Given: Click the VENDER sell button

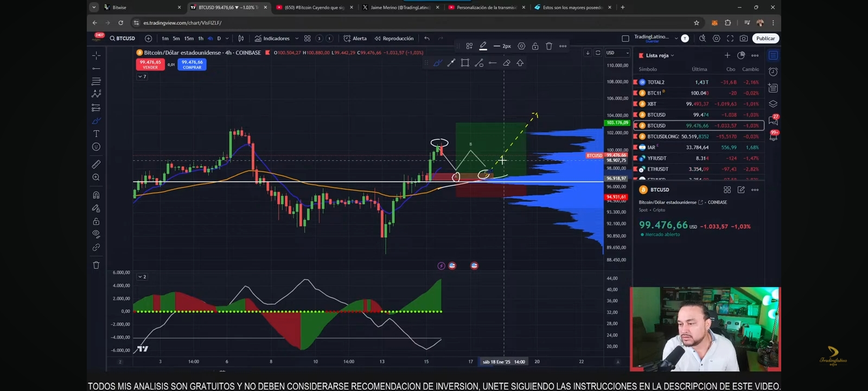Looking at the screenshot, I should point(150,64).
